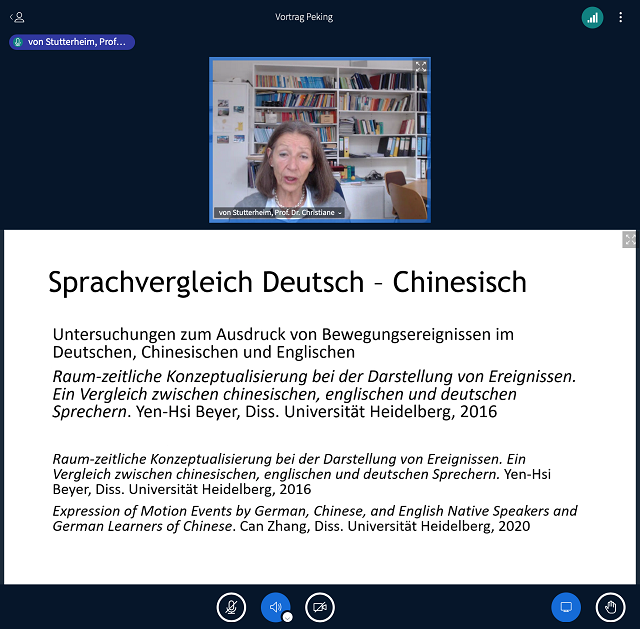
Task: Click the blue presentation screen button
Action: (566, 607)
